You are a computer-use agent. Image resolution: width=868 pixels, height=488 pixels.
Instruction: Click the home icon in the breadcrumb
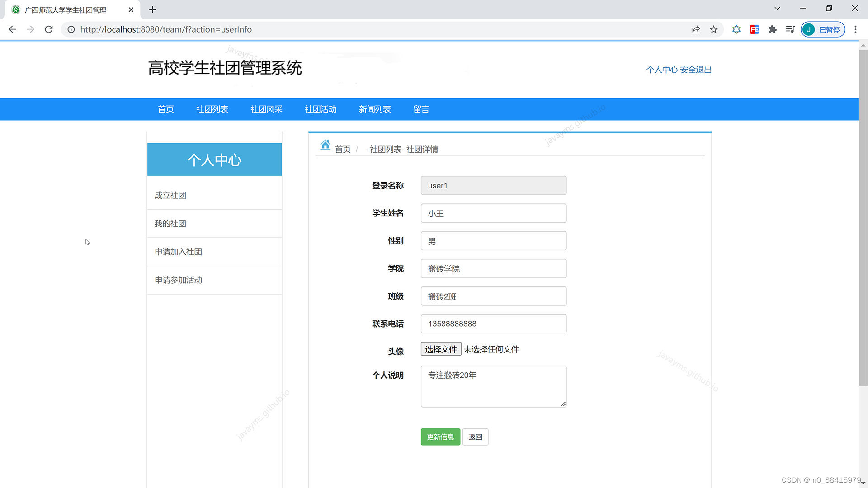point(325,145)
